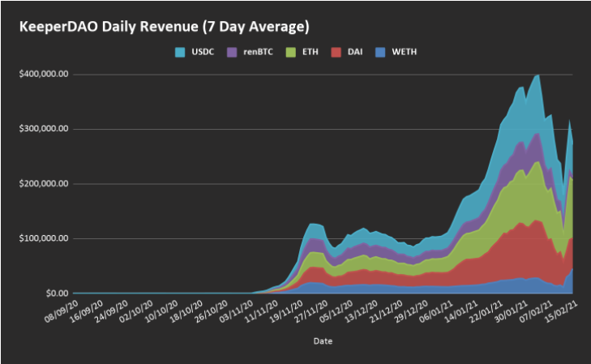The height and width of the screenshot is (364, 591).
Task: Click the renBTC legend color swatch
Action: coord(232,52)
